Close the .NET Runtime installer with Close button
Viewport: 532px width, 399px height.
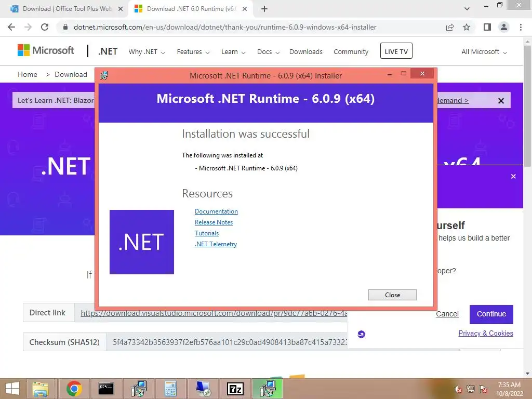392,295
